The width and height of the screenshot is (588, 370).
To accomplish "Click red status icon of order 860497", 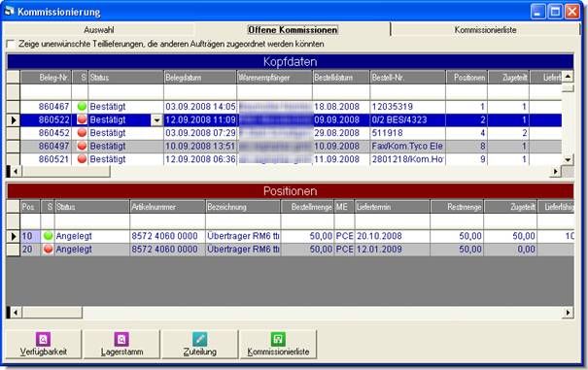I will point(82,146).
